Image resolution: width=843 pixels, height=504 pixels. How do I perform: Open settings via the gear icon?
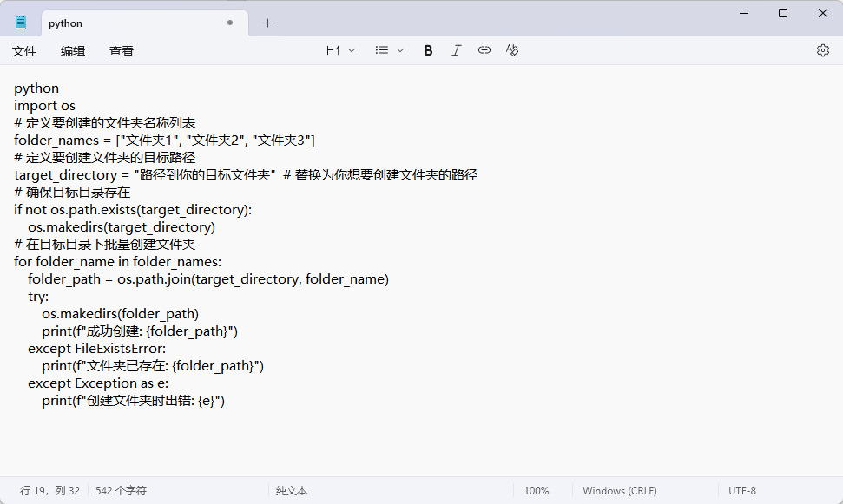tap(822, 50)
